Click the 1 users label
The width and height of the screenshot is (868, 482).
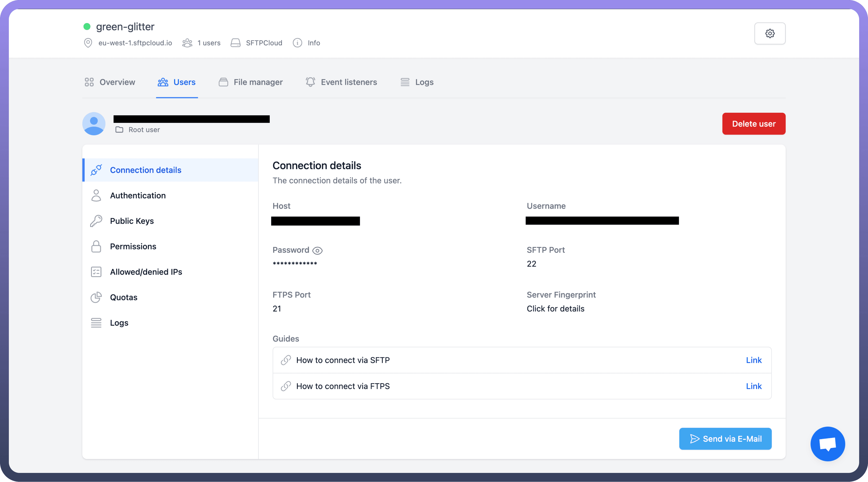[209, 43]
